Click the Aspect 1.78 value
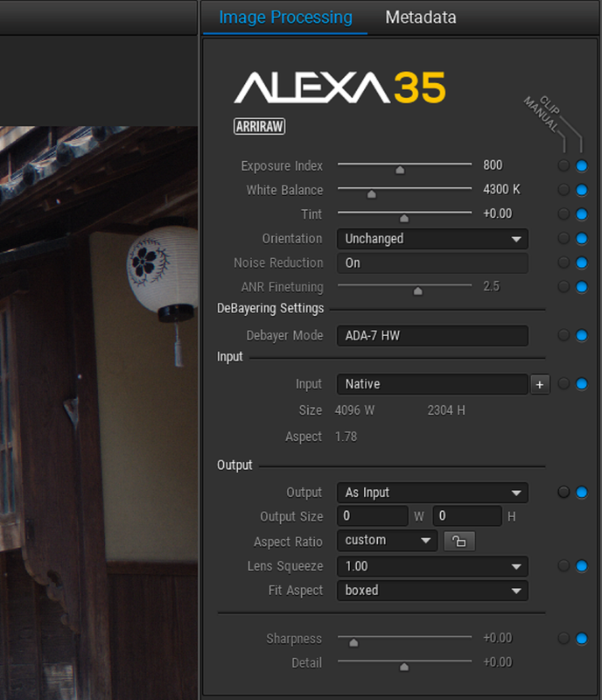Image resolution: width=602 pixels, height=700 pixels. (346, 436)
